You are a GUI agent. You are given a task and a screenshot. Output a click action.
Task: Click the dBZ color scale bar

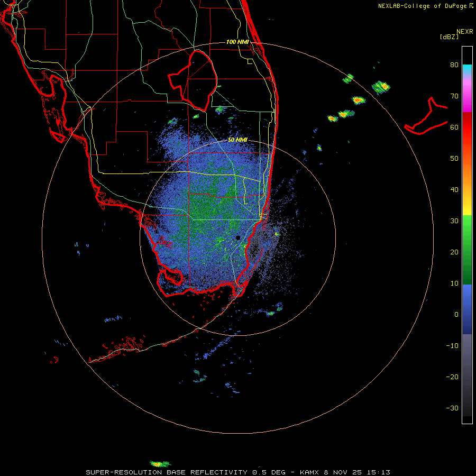(x=467, y=235)
